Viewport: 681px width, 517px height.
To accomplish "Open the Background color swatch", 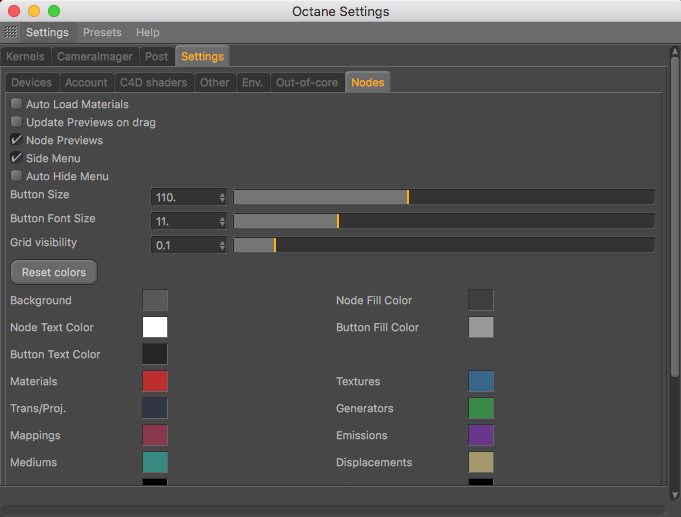I will 155,300.
